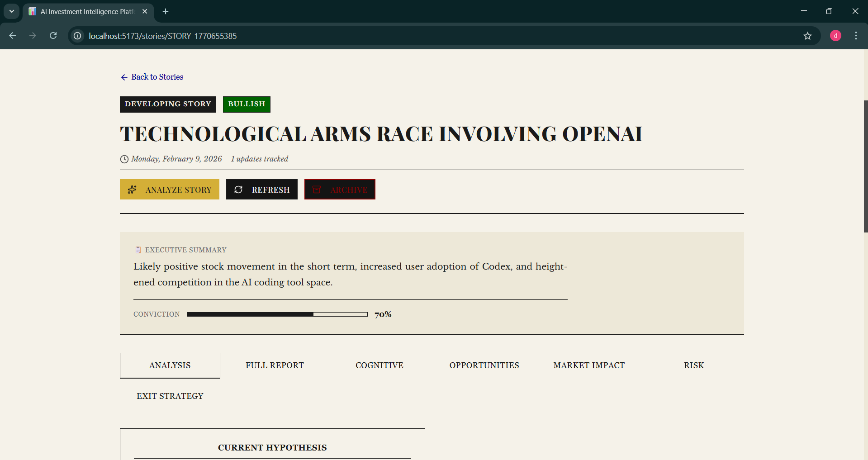The height and width of the screenshot is (460, 868).
Task: Click the Back to Stories link
Action: click(152, 77)
